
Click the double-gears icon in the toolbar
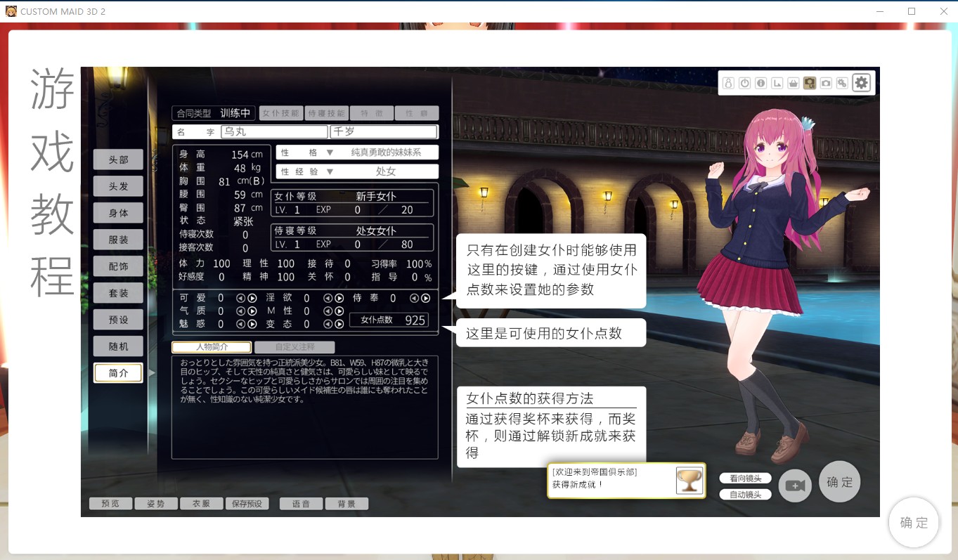click(x=841, y=83)
